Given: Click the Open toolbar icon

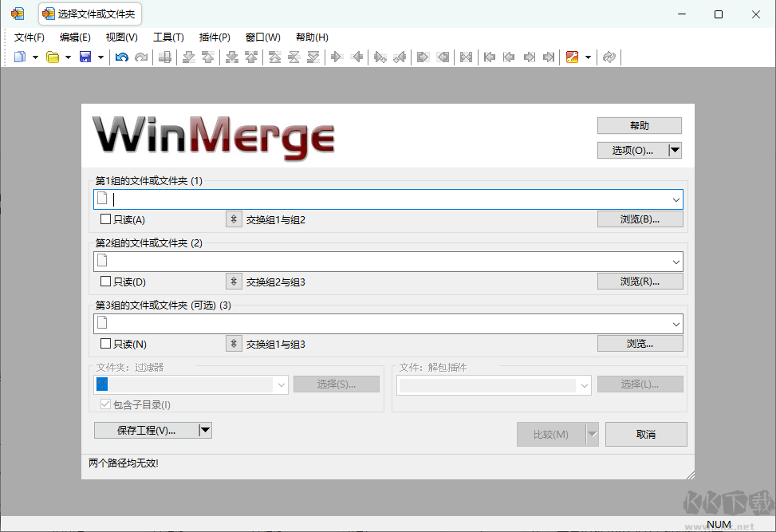Looking at the screenshot, I should point(51,57).
